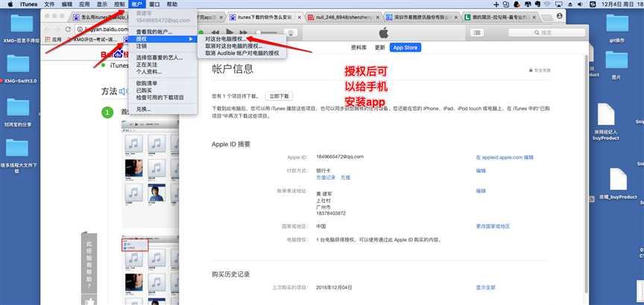
Task: Click the 立即下载 button
Action: 279,96
